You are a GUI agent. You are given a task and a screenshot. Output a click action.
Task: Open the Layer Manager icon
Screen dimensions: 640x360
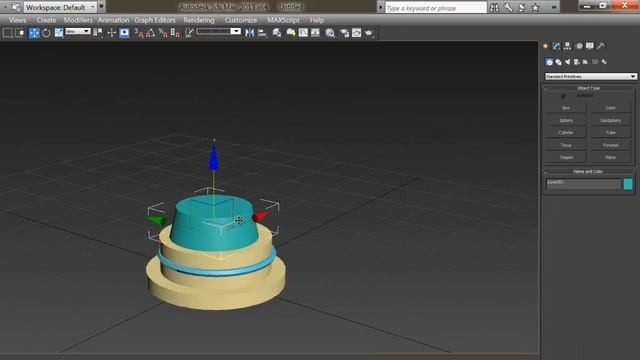(x=277, y=33)
